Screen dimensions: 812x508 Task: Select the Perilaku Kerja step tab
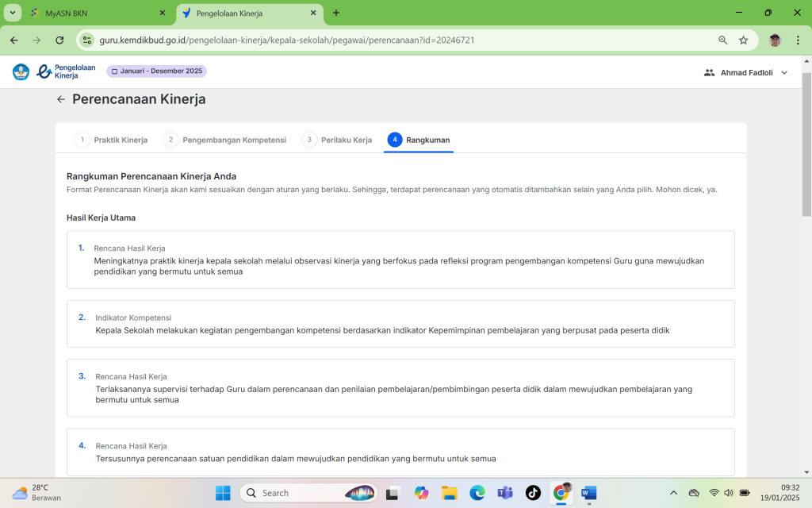[337, 140]
